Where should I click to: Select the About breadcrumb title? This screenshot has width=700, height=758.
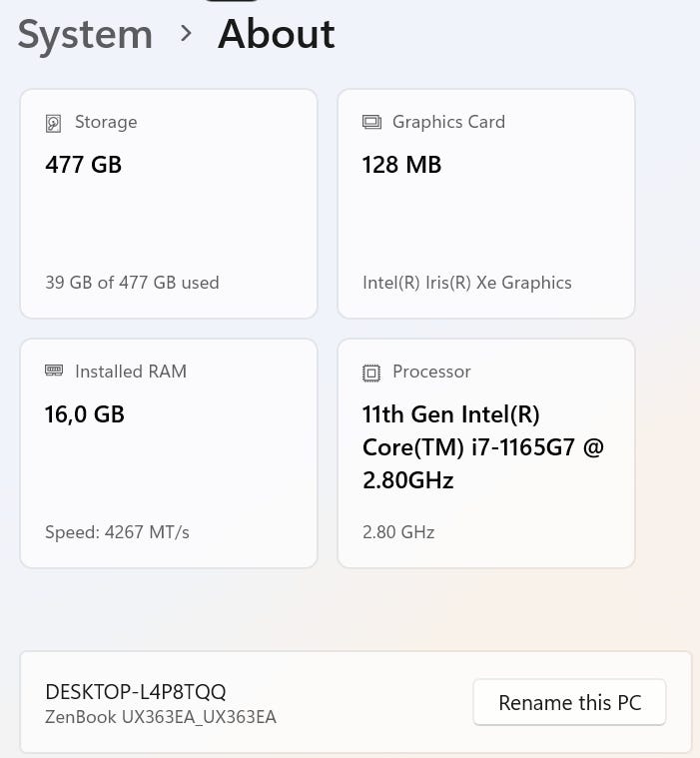[x=277, y=35]
